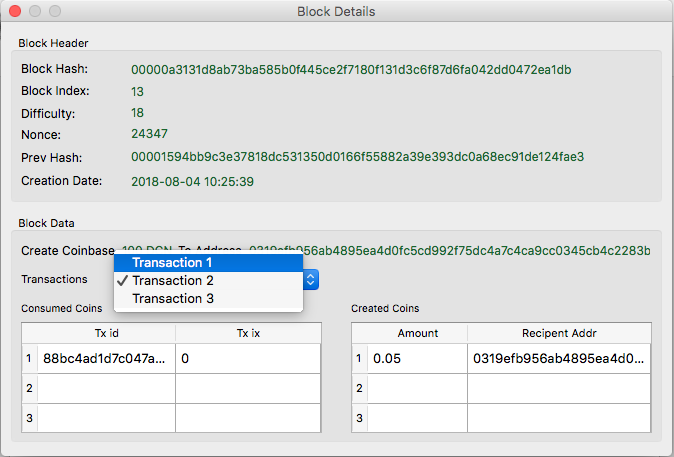Click the Difficulty value 18
This screenshot has height=457, width=674.
(137, 113)
